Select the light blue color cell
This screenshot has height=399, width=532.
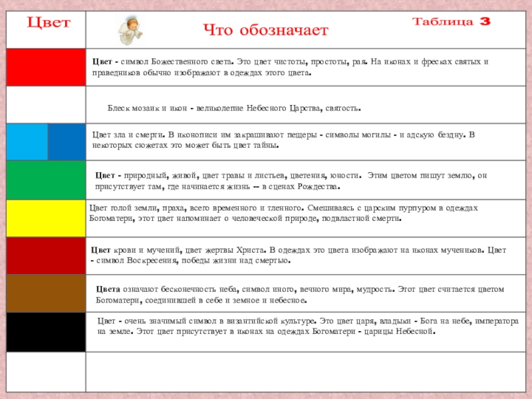[27, 142]
